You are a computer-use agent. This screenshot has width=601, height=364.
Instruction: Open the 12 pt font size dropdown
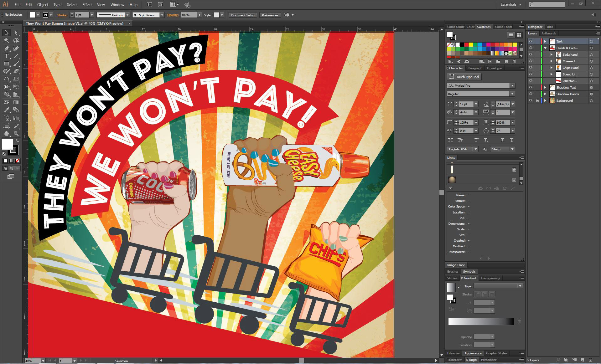coord(476,104)
